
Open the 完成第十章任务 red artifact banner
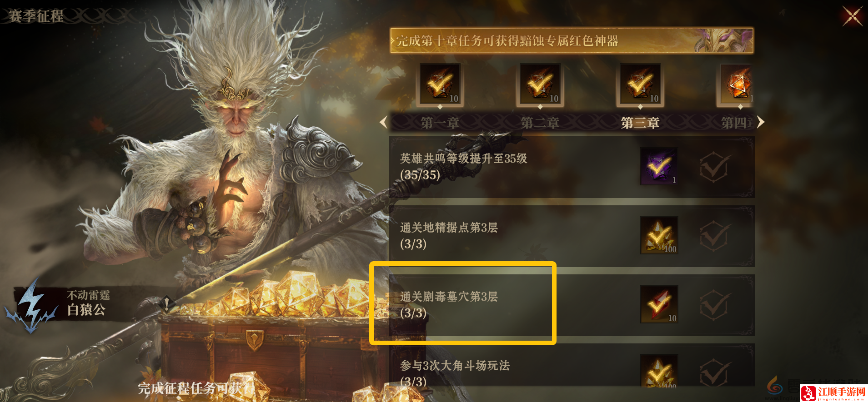pyautogui.click(x=572, y=41)
